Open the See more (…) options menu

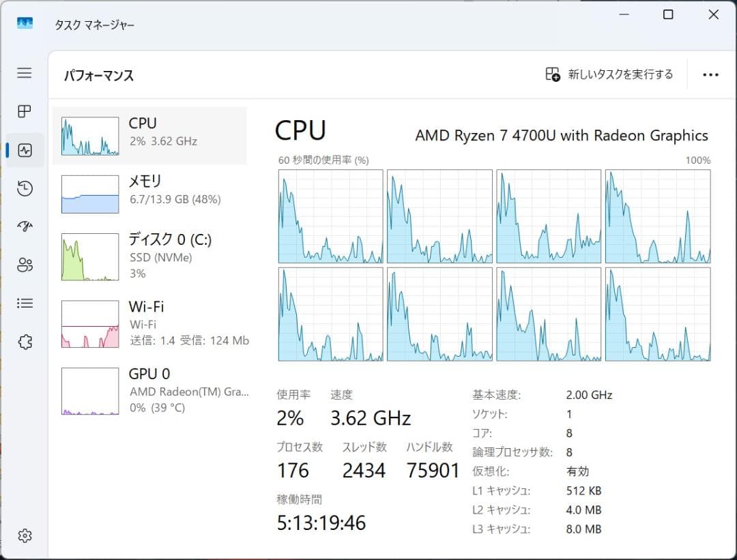coord(711,74)
